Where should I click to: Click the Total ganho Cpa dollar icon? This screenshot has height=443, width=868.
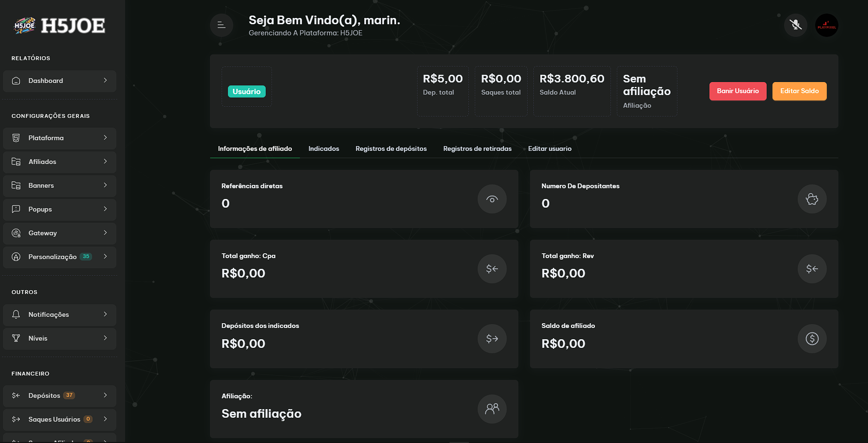pyautogui.click(x=492, y=269)
